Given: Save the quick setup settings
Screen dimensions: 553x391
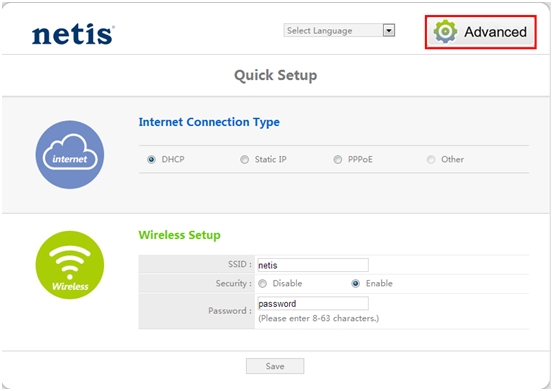Looking at the screenshot, I should [x=275, y=366].
